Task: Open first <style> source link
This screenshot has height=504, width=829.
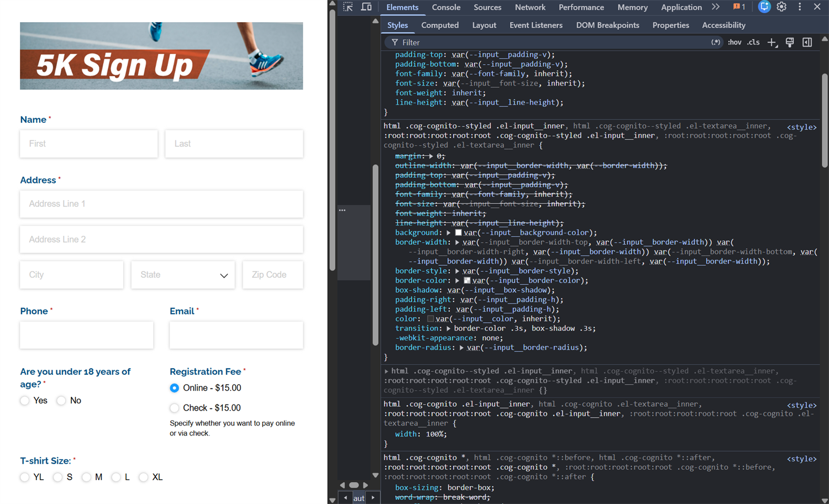Action: tap(801, 127)
